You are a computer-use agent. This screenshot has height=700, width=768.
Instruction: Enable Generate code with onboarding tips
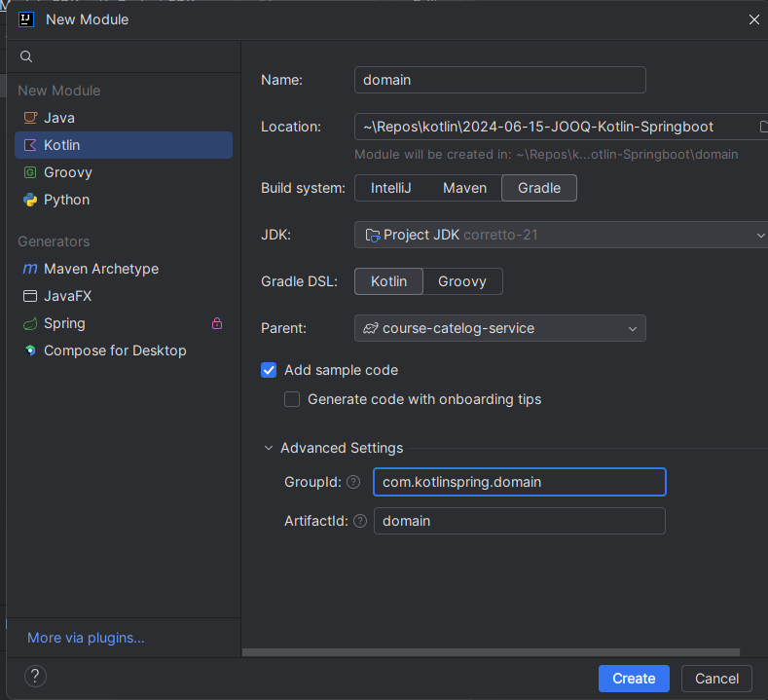(x=292, y=399)
